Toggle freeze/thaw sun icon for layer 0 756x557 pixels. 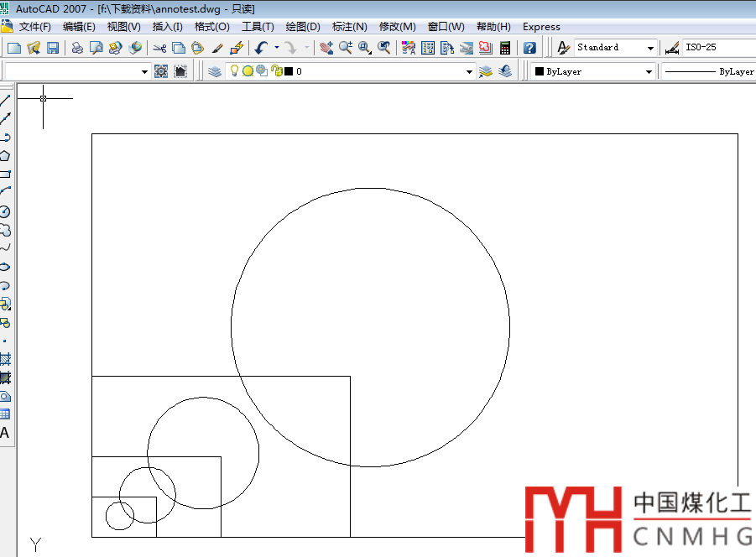(248, 72)
